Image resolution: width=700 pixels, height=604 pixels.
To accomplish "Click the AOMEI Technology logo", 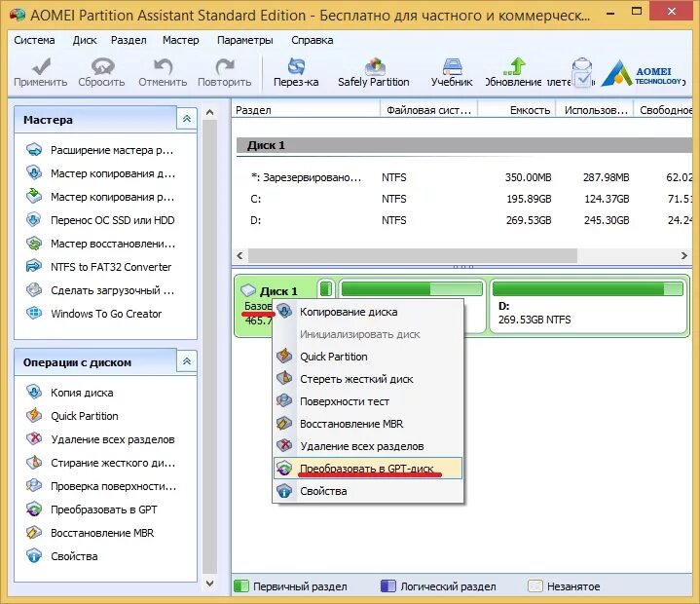I will point(641,74).
